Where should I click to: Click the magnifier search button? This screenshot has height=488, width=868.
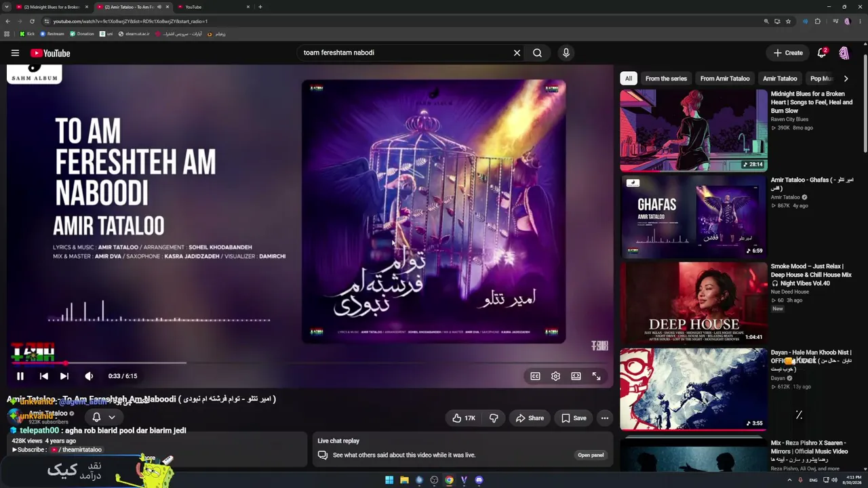coord(537,53)
